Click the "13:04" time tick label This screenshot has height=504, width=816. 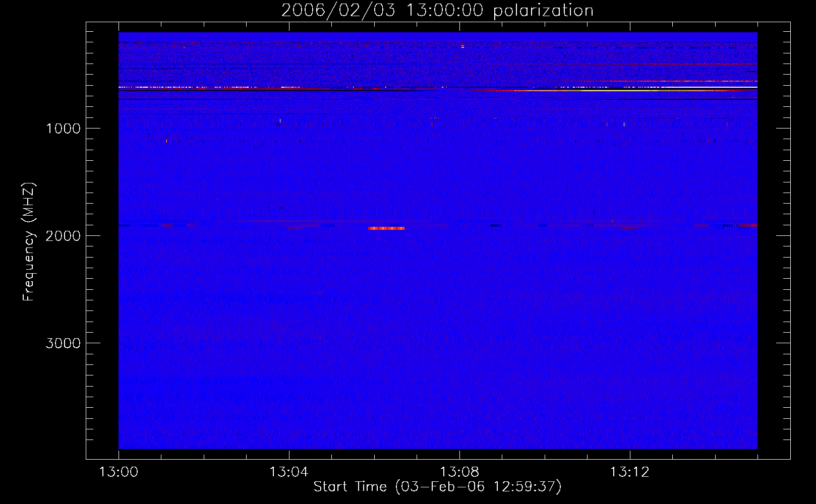click(289, 472)
